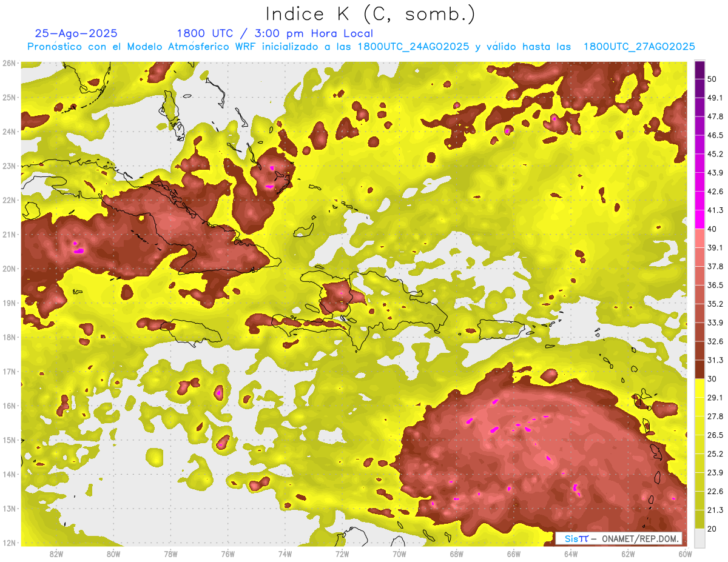This screenshot has height=562, width=728.
Task: Click the colorbar value "40"
Action: click(712, 229)
